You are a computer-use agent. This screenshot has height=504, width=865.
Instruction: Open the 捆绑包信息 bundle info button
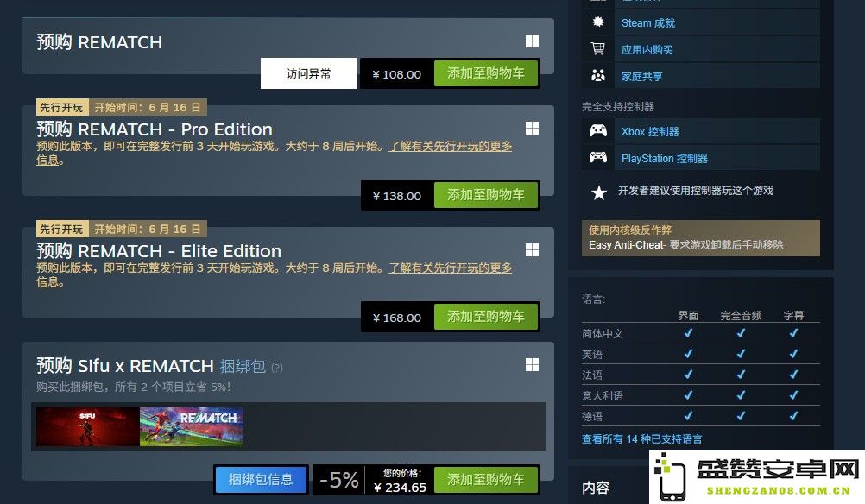pyautogui.click(x=261, y=480)
